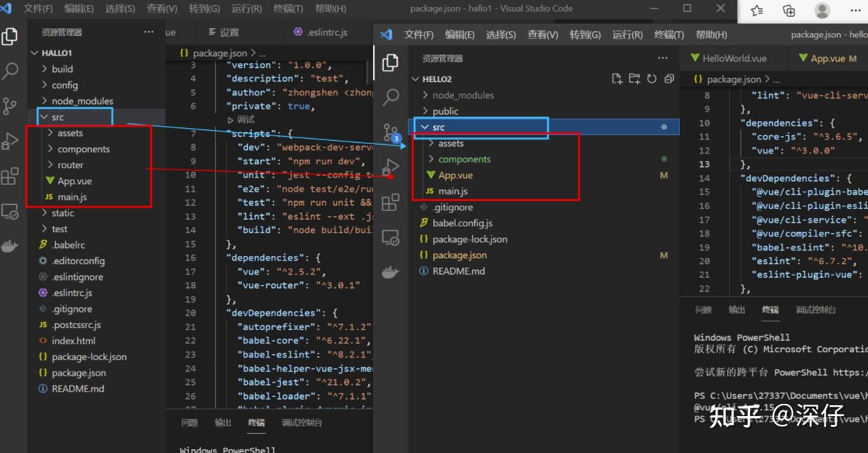The height and width of the screenshot is (453, 868).
Task: Open Docker view in hello2 activity bar
Action: coord(390,272)
